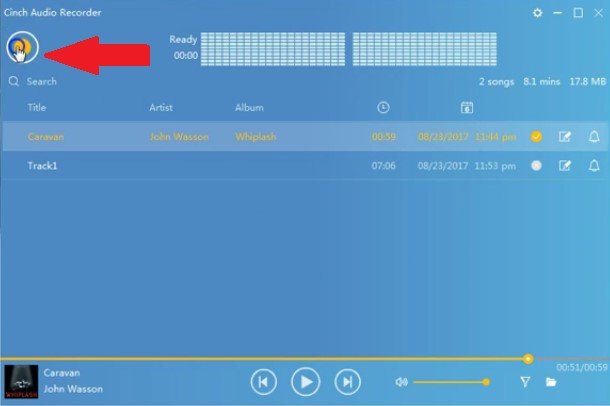Click the playback progress bar knob
Viewport: 610px width, 406px height.
pos(528,359)
